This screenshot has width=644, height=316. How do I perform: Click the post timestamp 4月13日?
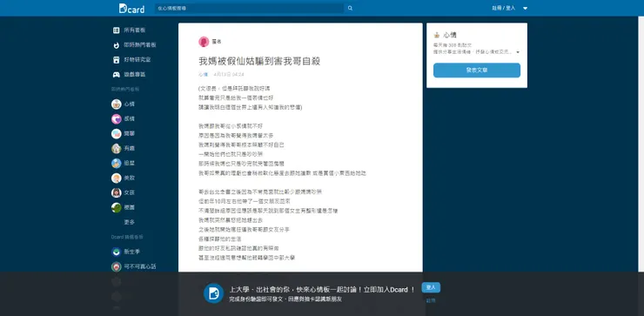[229, 74]
